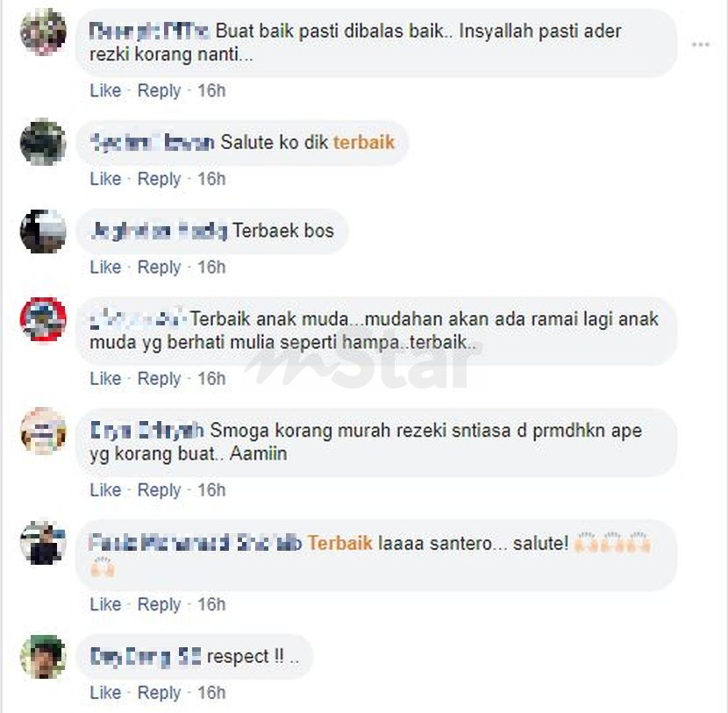728x713 pixels.
Task: Like the 'Terbaik anak muda' comment
Action: tap(105, 379)
